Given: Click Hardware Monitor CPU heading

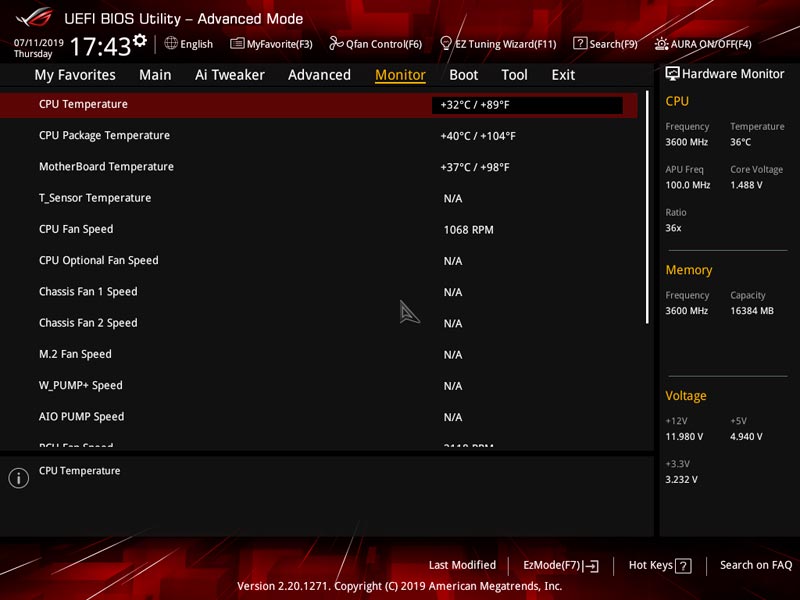Looking at the screenshot, I should tap(677, 102).
